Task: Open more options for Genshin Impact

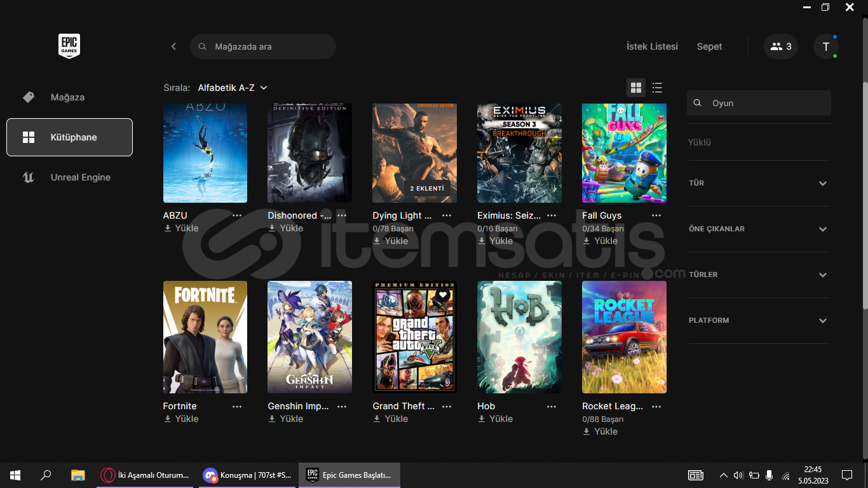Action: (342, 406)
